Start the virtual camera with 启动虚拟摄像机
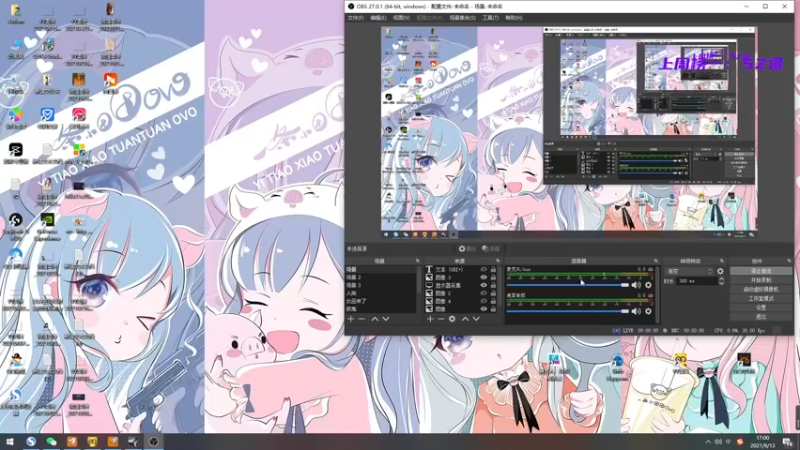This screenshot has height=450, width=800. click(x=761, y=289)
